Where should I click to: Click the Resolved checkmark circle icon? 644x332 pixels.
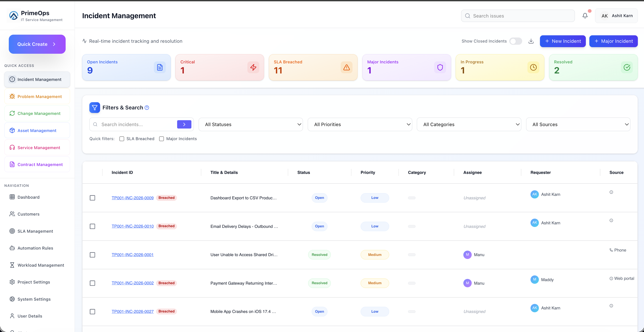(626, 68)
